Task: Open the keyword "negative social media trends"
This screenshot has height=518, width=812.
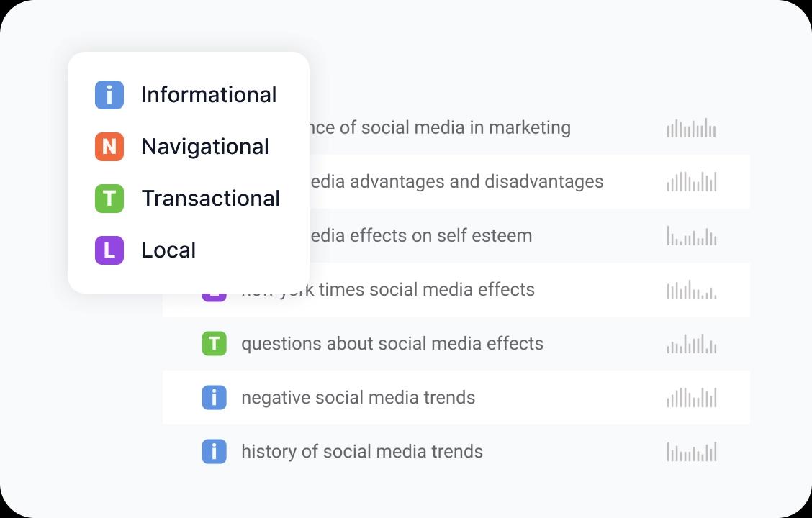Action: 358,398
